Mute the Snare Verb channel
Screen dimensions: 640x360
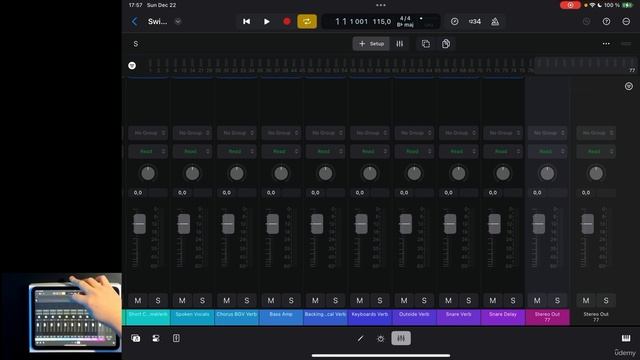(448, 301)
